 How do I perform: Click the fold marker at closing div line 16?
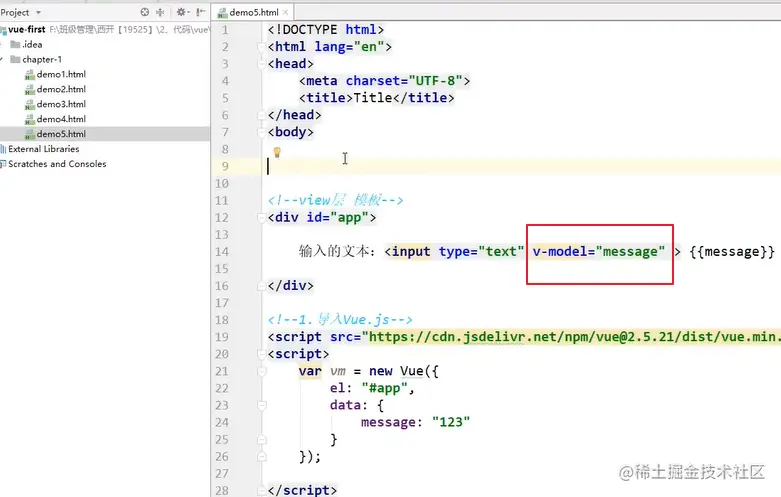[261, 286]
